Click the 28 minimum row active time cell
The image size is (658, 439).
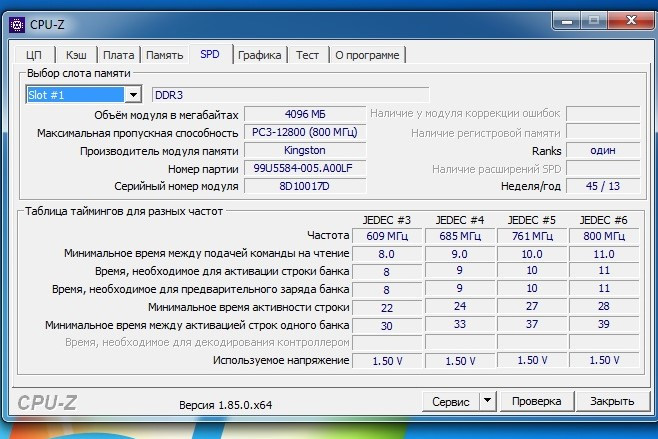(604, 306)
